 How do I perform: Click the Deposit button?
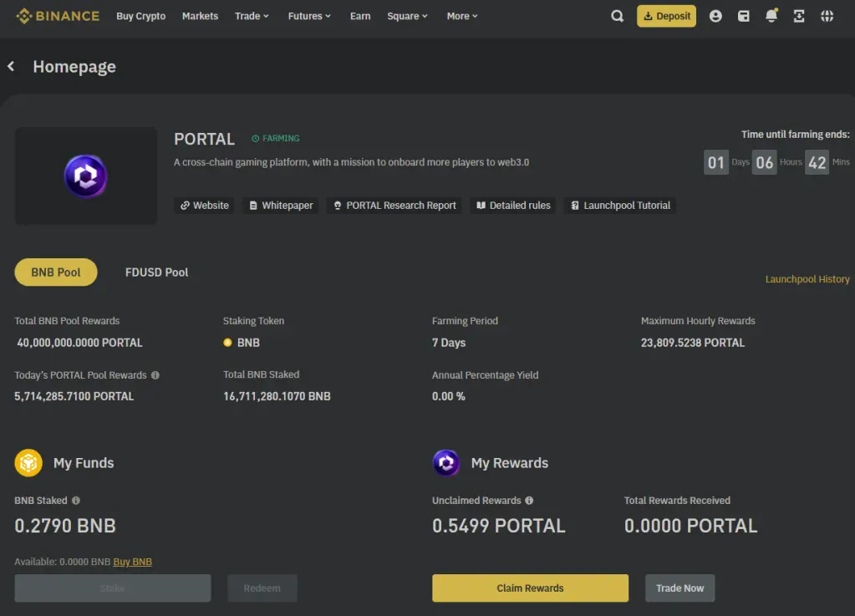(666, 17)
